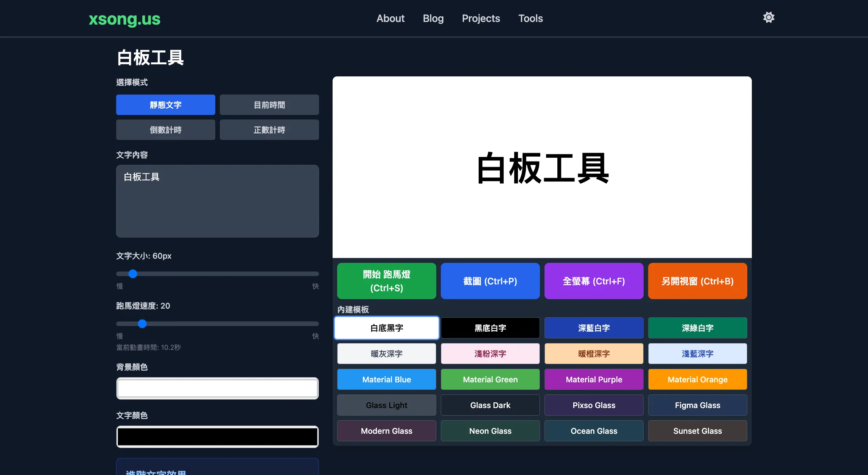
Task: Open the settings gear icon
Action: [768, 17]
